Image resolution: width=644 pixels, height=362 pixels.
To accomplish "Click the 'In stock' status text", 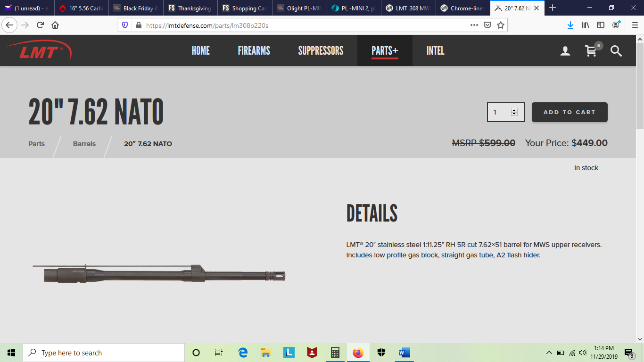I will [x=586, y=168].
